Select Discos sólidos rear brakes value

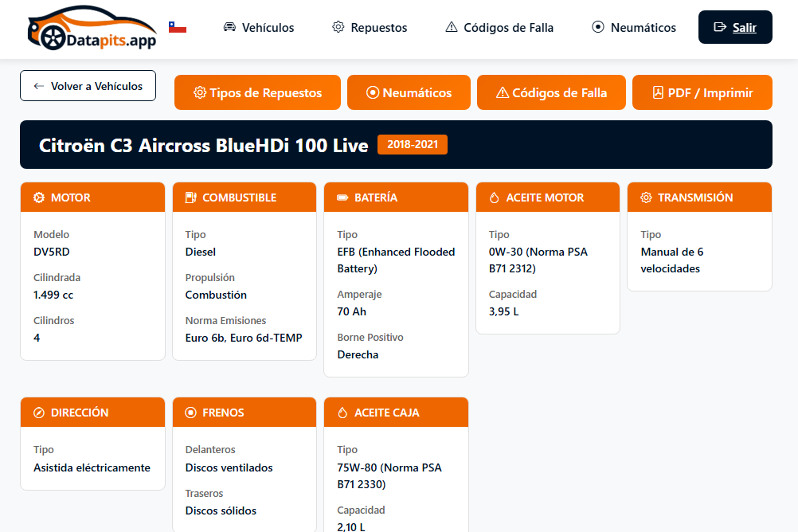tap(221, 510)
